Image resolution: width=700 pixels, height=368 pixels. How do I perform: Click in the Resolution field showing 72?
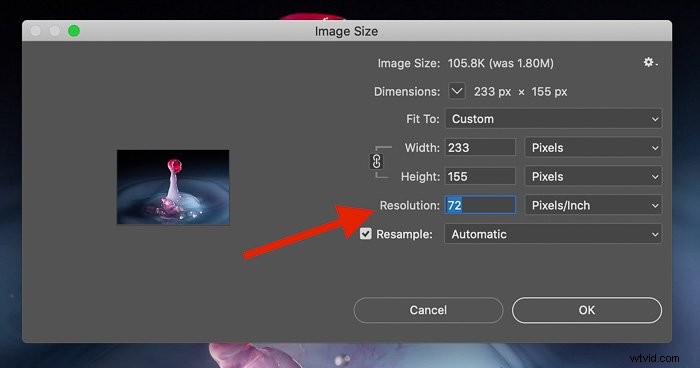480,205
